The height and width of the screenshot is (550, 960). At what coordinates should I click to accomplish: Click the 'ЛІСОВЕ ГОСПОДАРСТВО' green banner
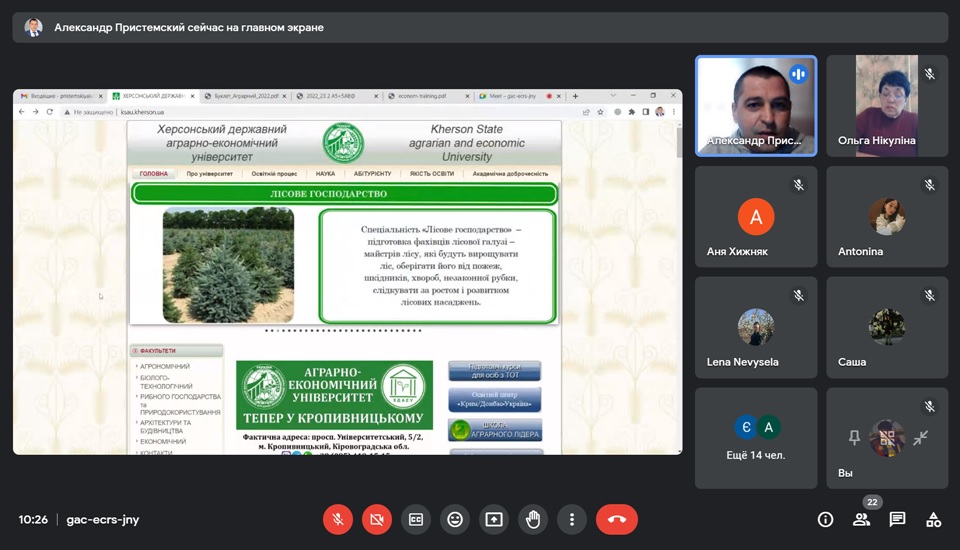click(343, 194)
